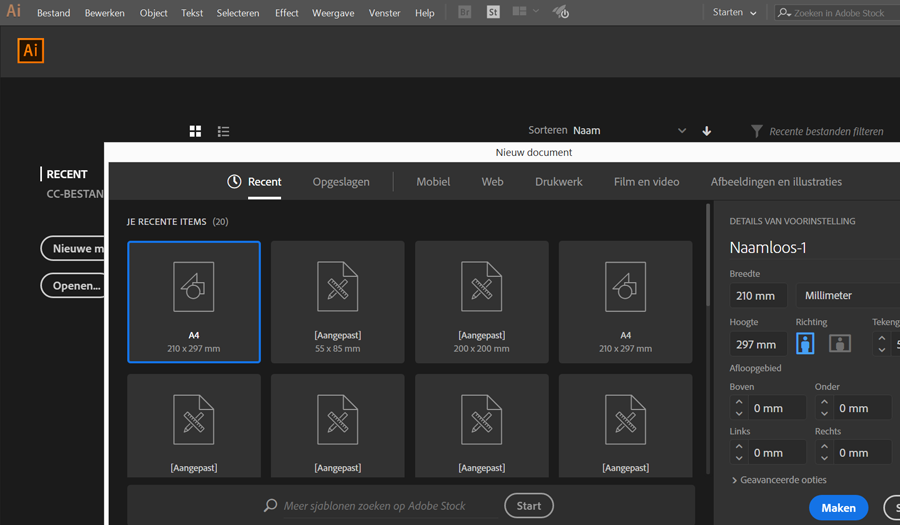Viewport: 900px width, 525px height.
Task: Switch to the Mobiel tab
Action: (x=433, y=181)
